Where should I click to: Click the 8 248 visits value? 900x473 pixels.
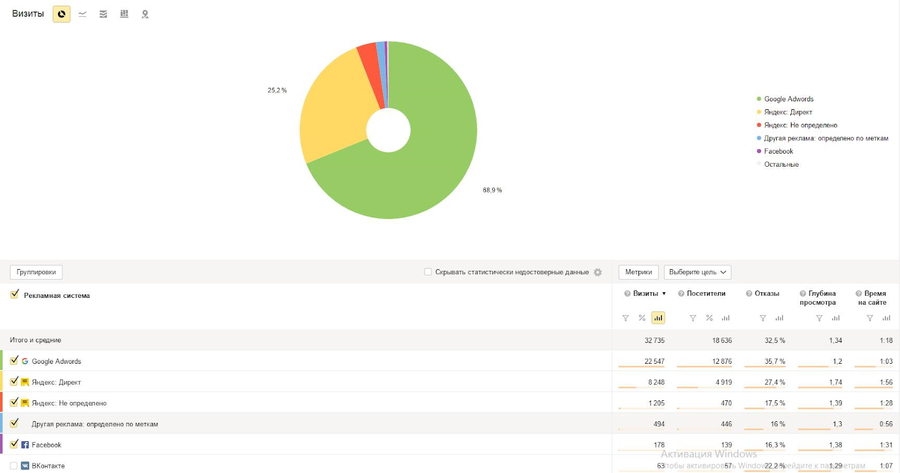(656, 382)
